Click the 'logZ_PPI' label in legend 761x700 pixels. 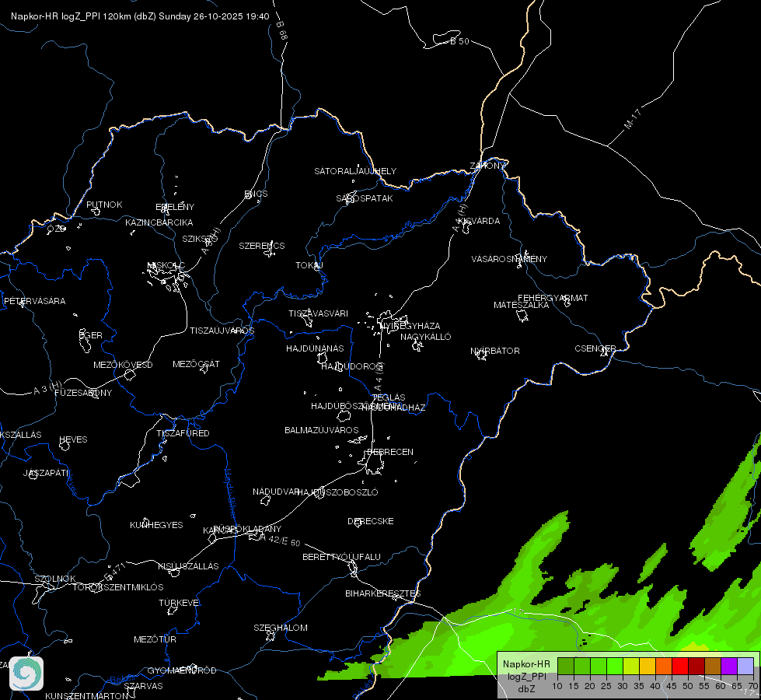(527, 676)
